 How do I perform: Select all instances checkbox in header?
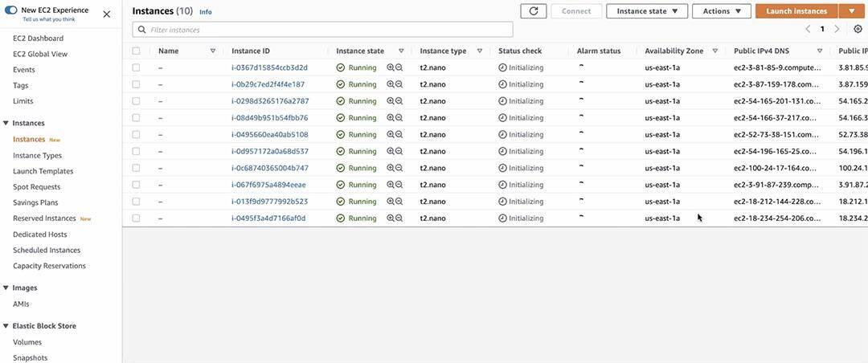coord(136,51)
